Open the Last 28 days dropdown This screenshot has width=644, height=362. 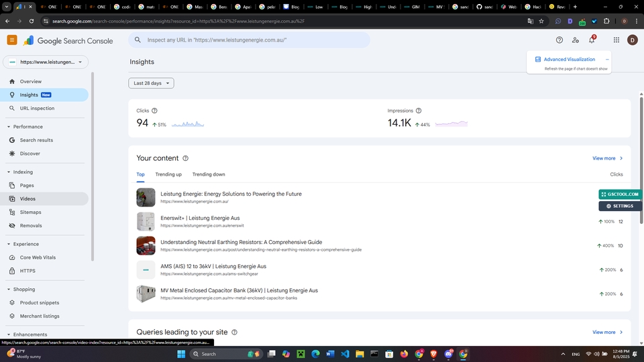point(151,83)
